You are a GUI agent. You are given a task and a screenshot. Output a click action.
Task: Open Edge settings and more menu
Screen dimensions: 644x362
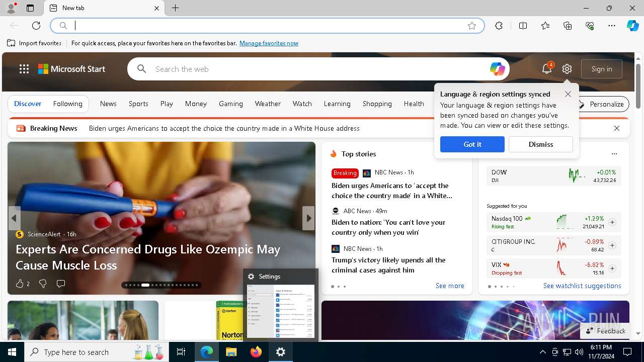(612, 26)
